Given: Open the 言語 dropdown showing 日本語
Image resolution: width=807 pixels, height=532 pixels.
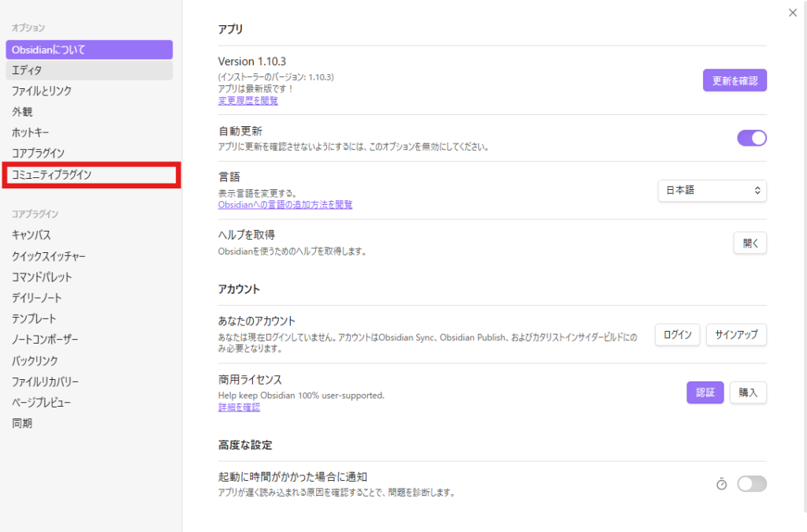Looking at the screenshot, I should (712, 191).
